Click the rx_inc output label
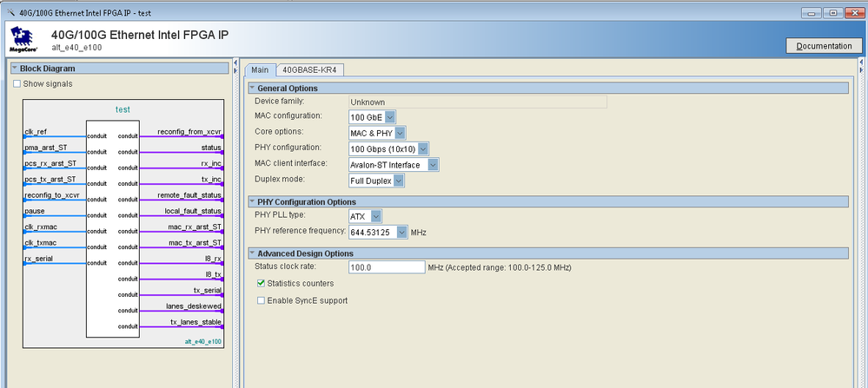Viewport: 868px width, 388px height. click(211, 163)
